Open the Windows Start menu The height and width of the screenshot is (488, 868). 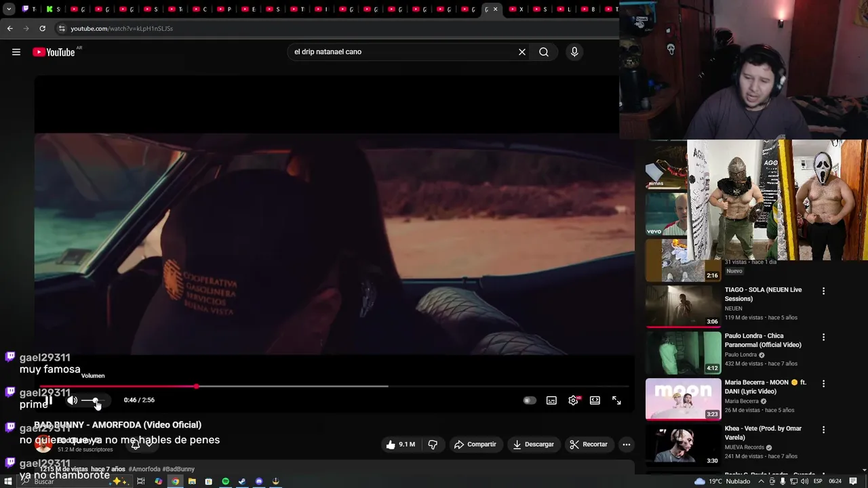(8, 481)
